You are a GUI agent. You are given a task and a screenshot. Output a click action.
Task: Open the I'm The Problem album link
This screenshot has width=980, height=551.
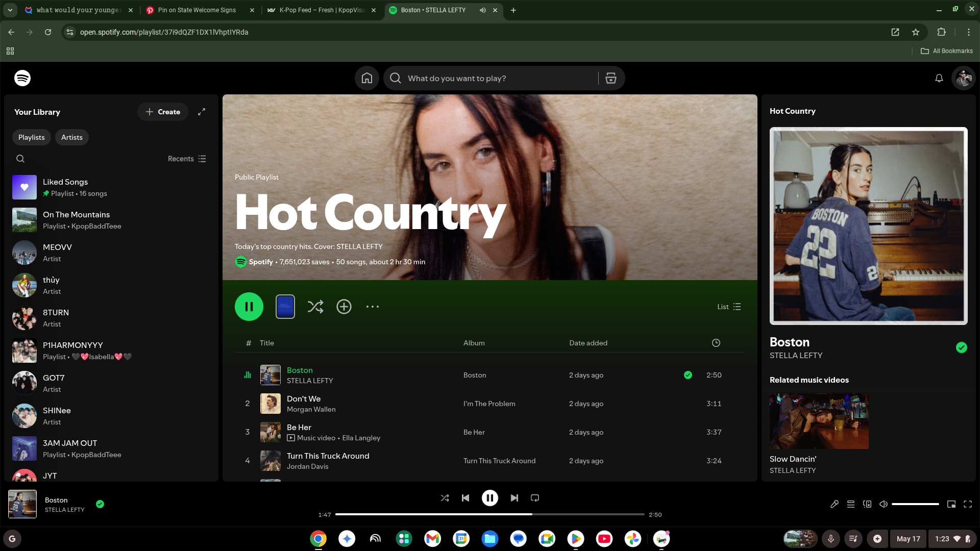pos(489,404)
